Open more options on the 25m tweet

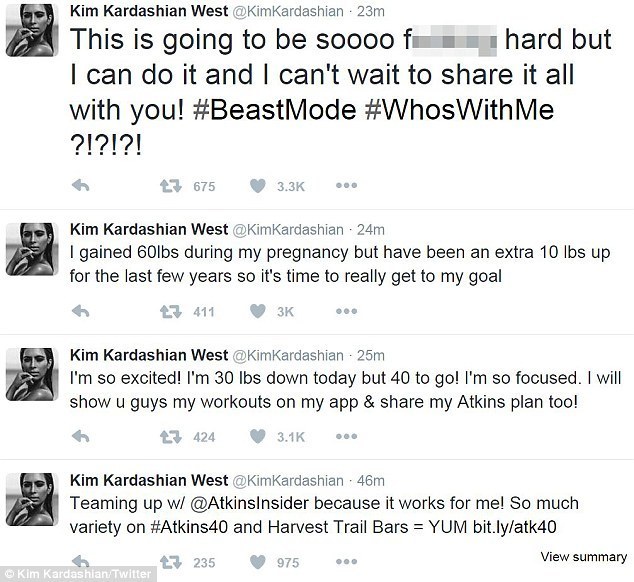click(x=346, y=436)
